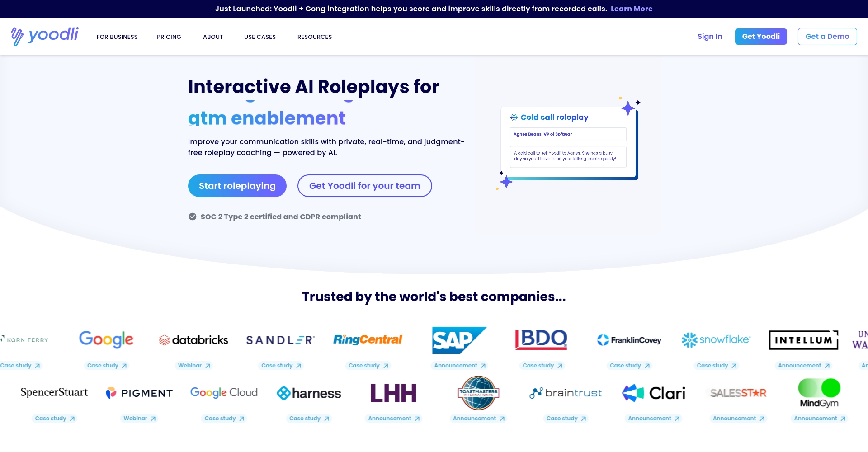
Task: Open the About menu item
Action: click(x=213, y=37)
